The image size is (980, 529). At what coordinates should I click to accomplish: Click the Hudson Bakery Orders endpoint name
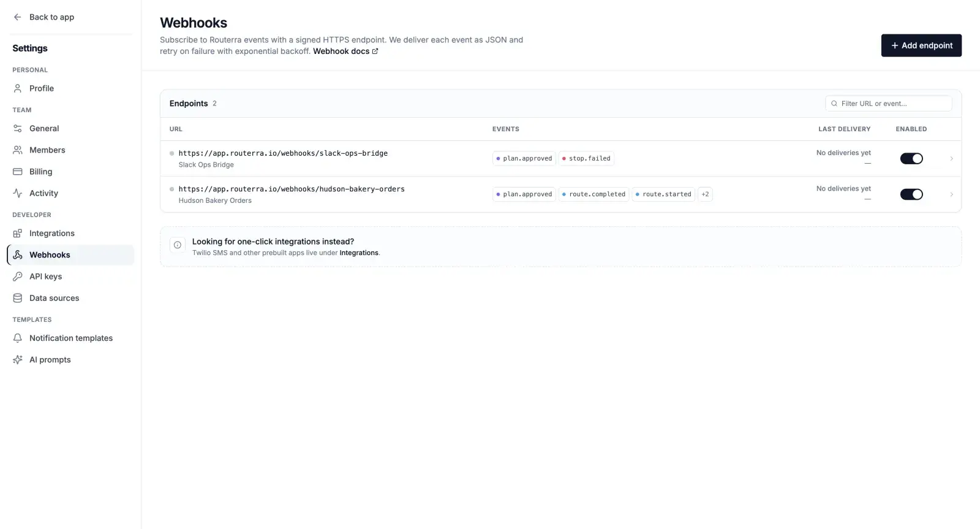(x=215, y=200)
